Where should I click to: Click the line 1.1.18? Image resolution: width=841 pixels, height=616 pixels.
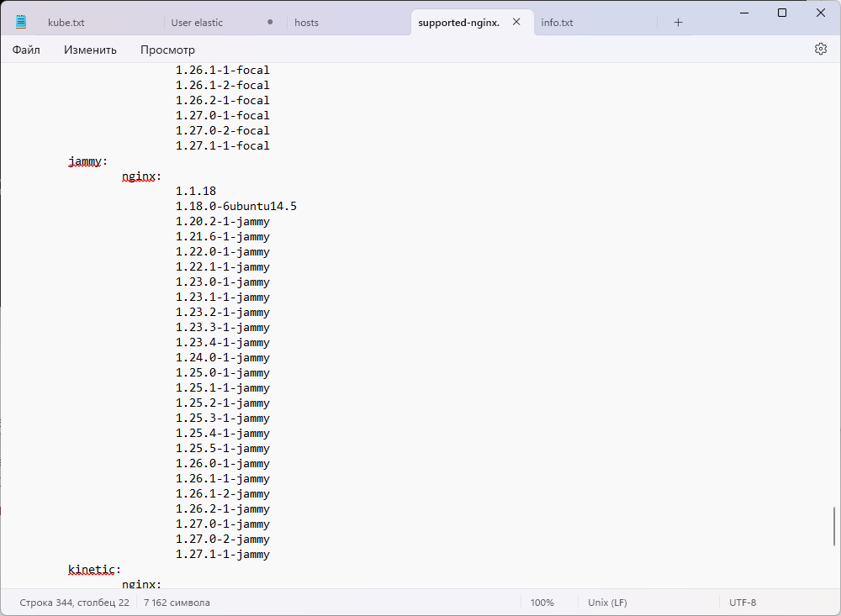[x=196, y=191]
